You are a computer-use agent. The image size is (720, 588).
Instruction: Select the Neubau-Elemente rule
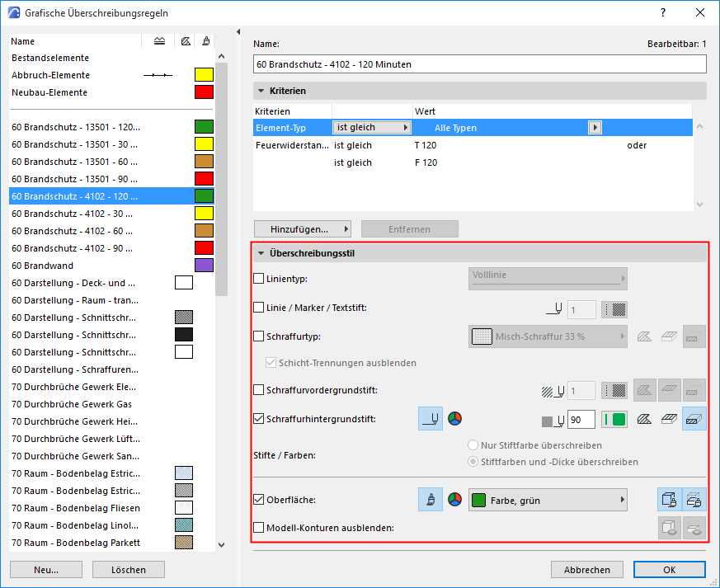tap(111, 92)
